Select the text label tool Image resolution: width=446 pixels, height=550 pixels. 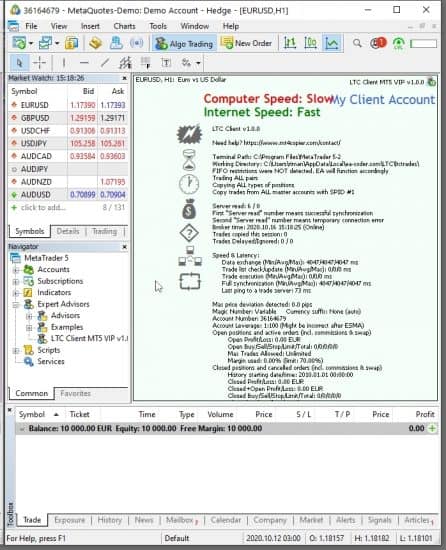click(166, 63)
